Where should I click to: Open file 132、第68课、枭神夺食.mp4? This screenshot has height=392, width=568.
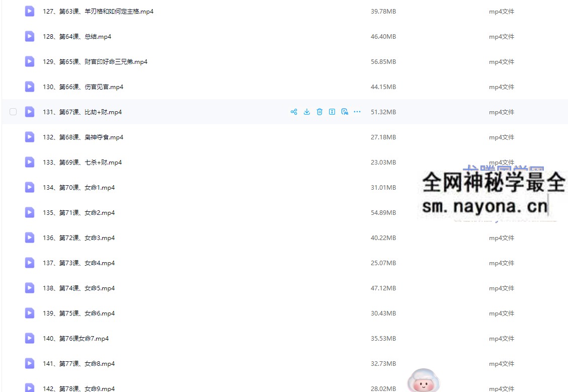(x=83, y=137)
